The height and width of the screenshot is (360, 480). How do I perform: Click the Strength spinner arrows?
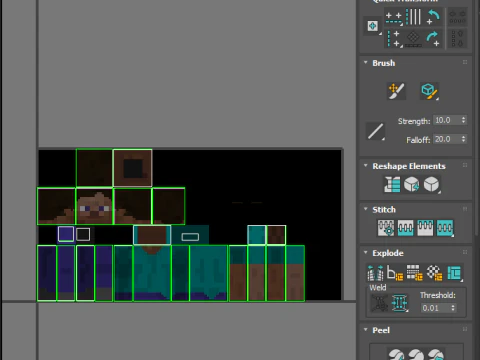pos(464,120)
